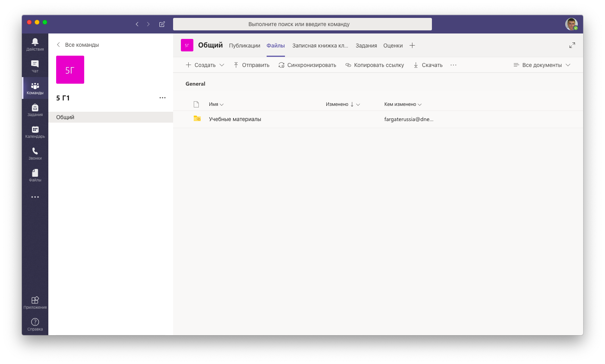Start a new chat with the compose icon
This screenshot has height=364, width=605.
(162, 24)
